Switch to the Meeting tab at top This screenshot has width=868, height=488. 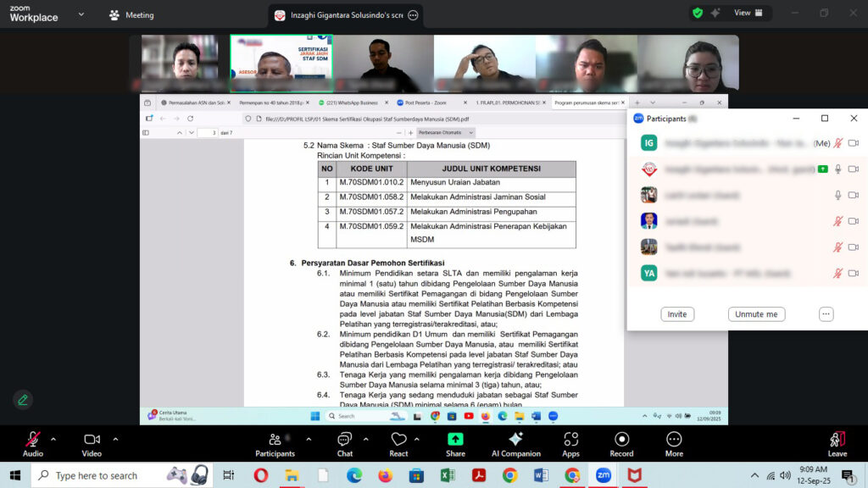click(131, 14)
